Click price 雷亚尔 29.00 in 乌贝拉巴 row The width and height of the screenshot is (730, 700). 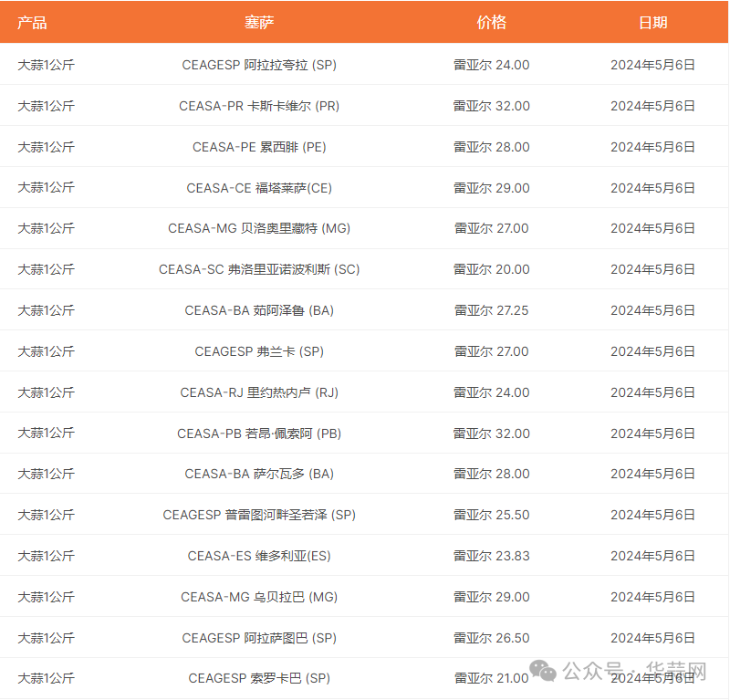point(492,597)
